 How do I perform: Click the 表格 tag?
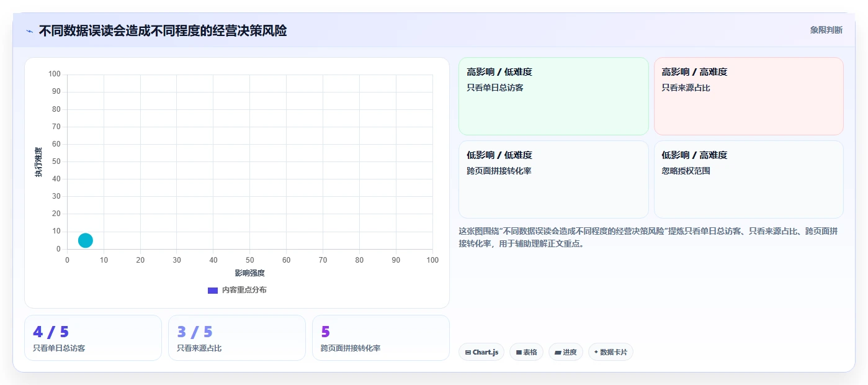526,352
